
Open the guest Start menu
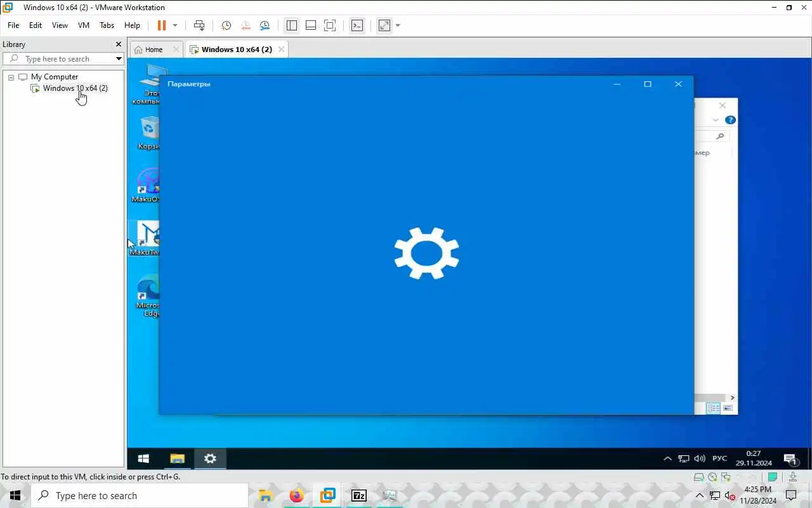143,458
